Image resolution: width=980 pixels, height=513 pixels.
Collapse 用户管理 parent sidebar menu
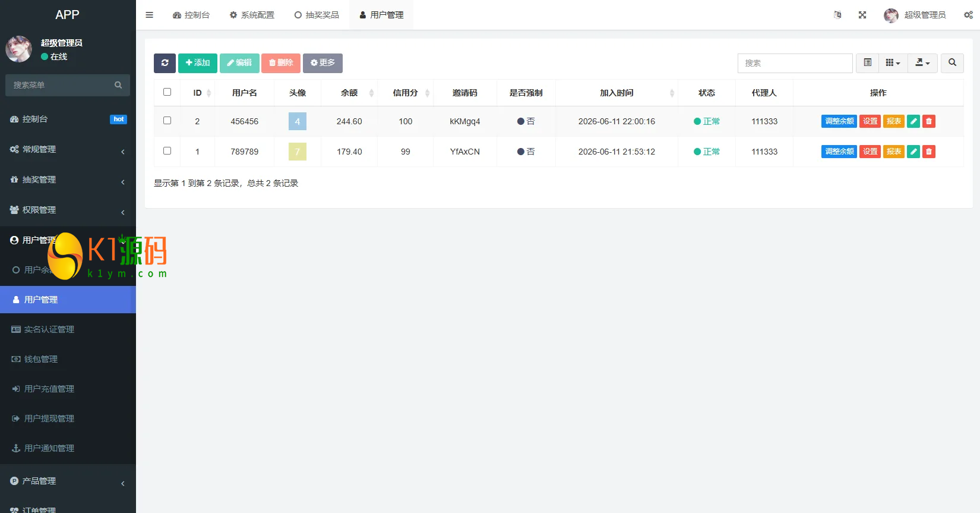point(68,240)
